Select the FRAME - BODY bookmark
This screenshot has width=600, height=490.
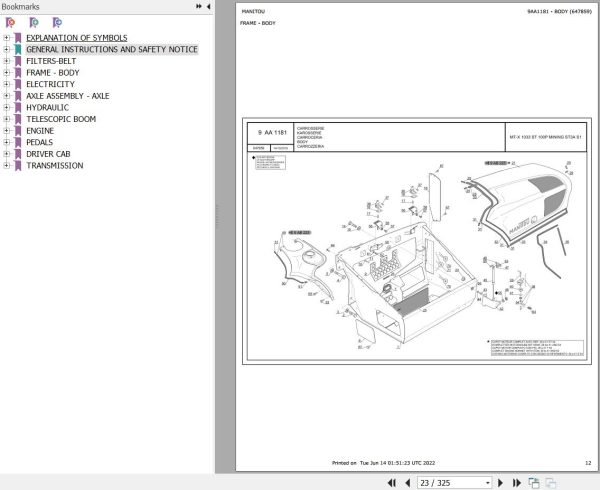coord(53,73)
